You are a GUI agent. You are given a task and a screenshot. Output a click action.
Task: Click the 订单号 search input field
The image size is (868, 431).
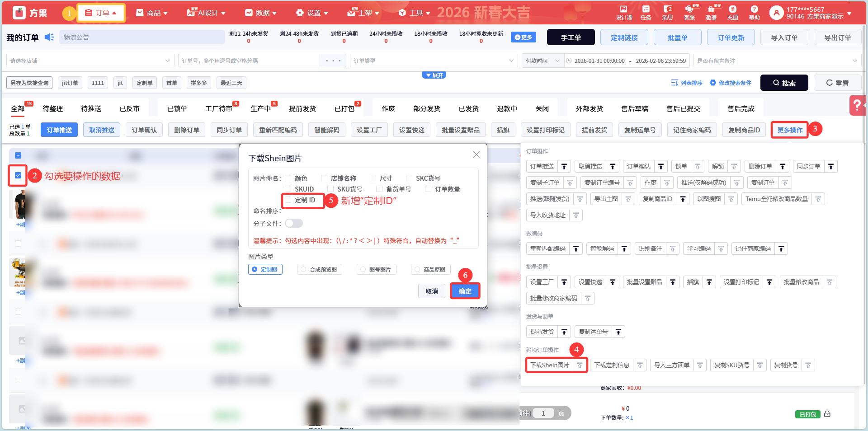249,61
